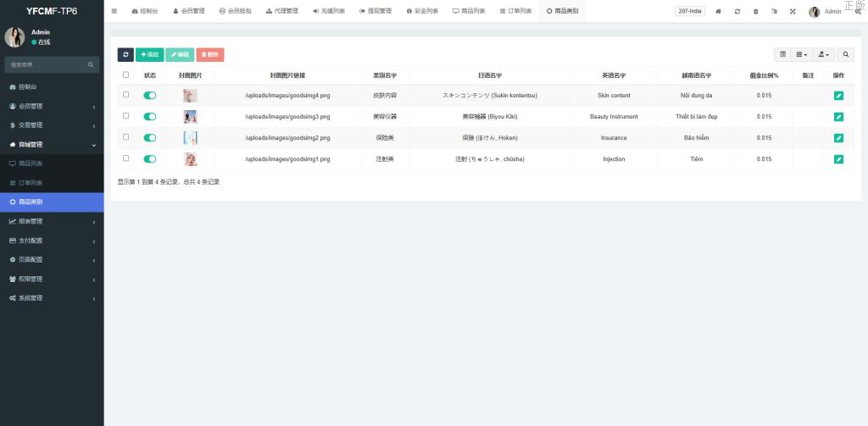Open 商品列表 in the sidebar submenu

[x=52, y=163]
